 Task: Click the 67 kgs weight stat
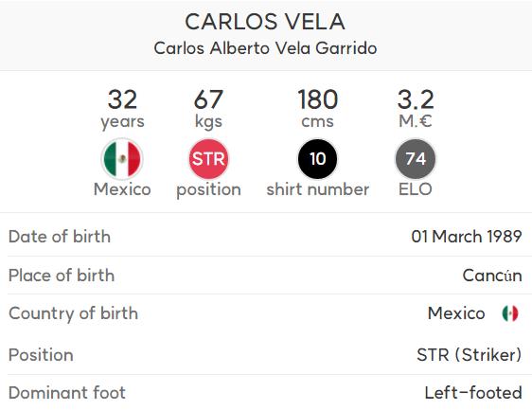click(x=208, y=108)
